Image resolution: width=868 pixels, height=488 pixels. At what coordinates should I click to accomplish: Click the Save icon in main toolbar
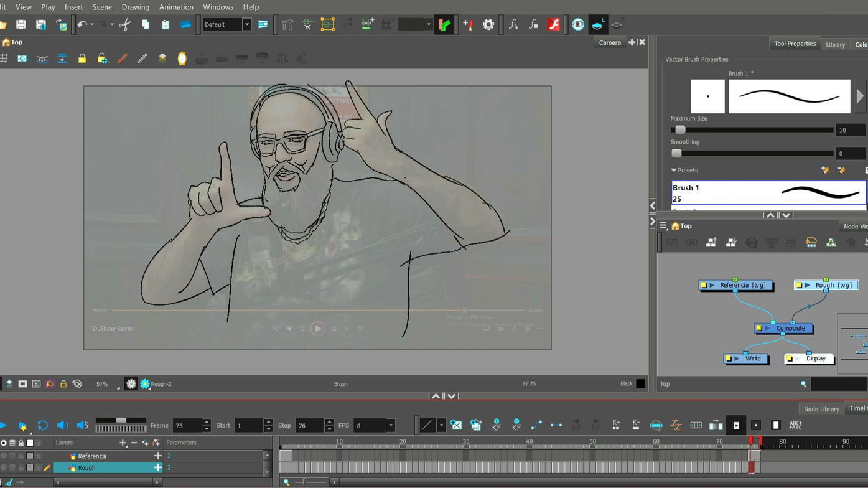pos(21,24)
